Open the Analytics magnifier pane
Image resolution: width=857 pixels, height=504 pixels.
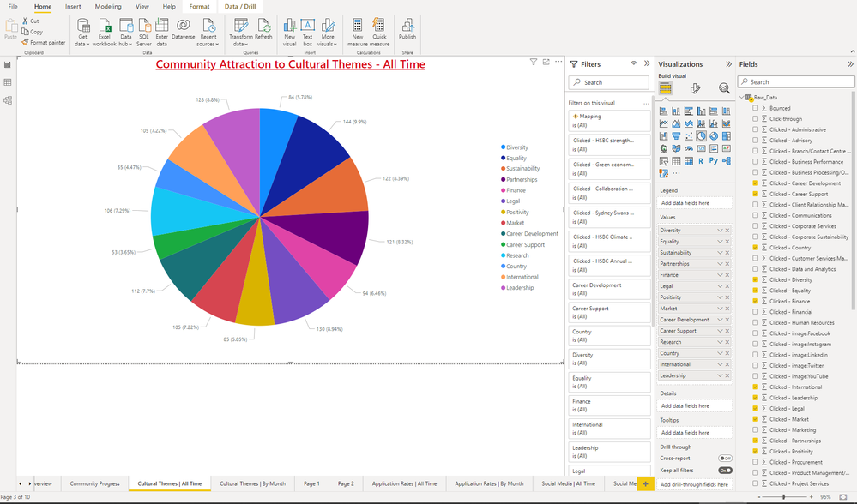pyautogui.click(x=724, y=88)
